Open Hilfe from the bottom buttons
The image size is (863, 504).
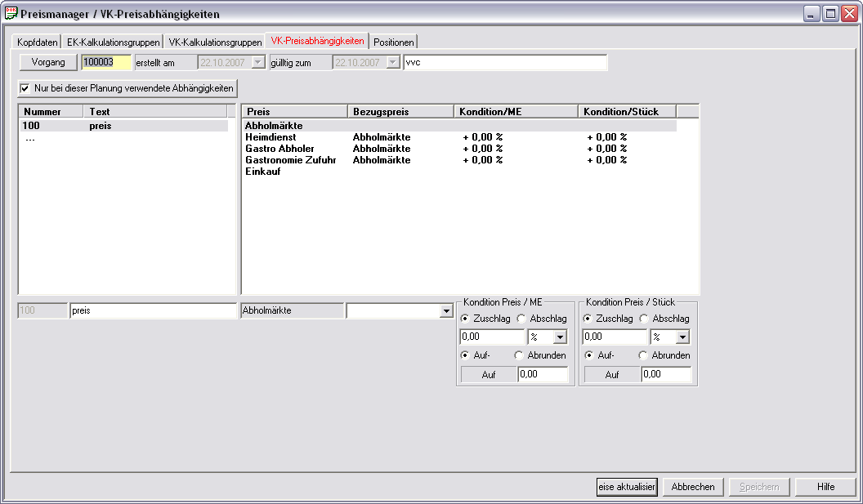click(825, 487)
